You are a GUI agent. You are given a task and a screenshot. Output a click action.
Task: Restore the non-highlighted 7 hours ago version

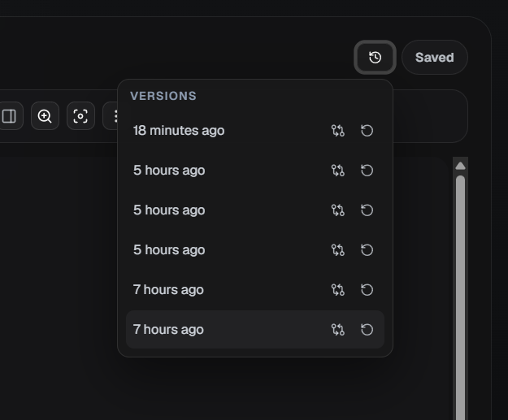pyautogui.click(x=367, y=290)
